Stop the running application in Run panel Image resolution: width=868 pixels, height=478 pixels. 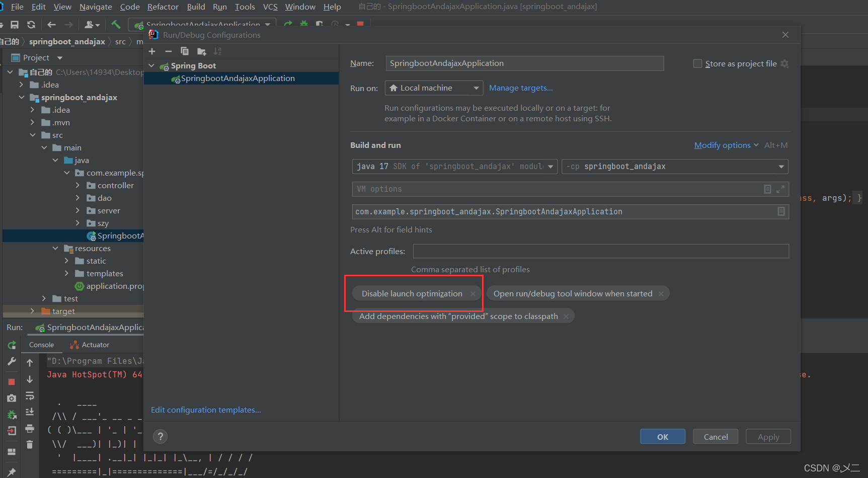tap(12, 382)
